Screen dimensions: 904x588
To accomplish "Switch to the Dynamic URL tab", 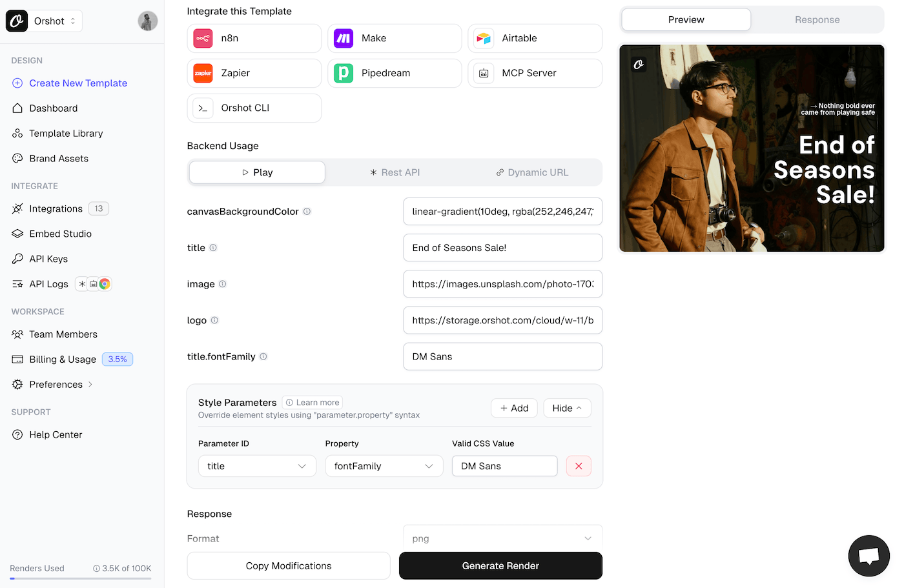I will pyautogui.click(x=532, y=172).
